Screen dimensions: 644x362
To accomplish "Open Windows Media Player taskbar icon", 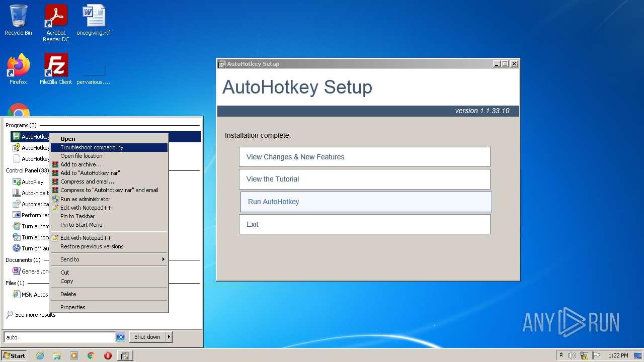I will coord(74,355).
